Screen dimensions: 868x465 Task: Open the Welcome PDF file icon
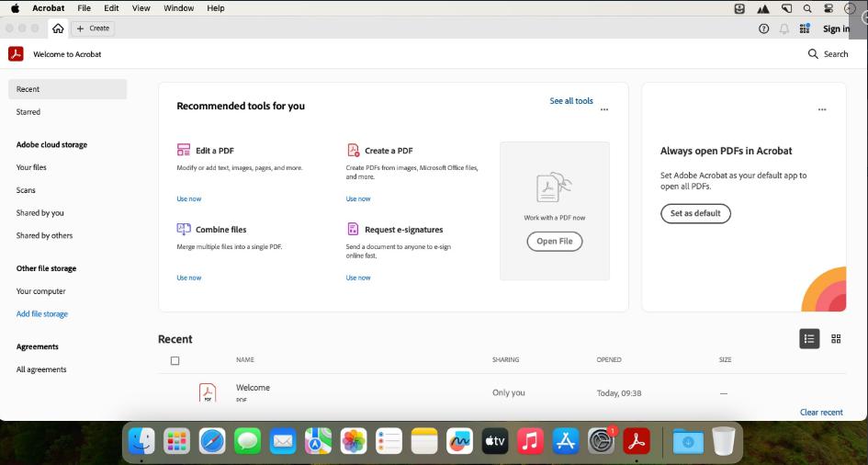(x=208, y=392)
